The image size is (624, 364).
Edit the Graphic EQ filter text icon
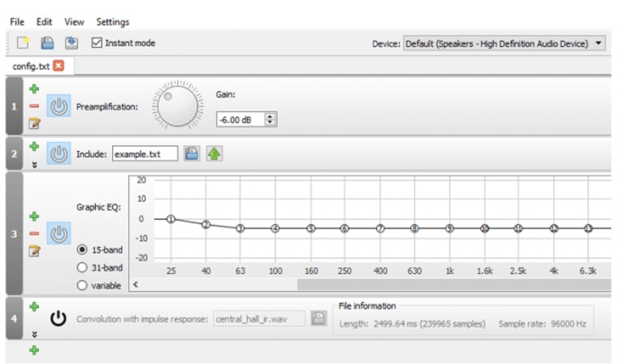[34, 251]
